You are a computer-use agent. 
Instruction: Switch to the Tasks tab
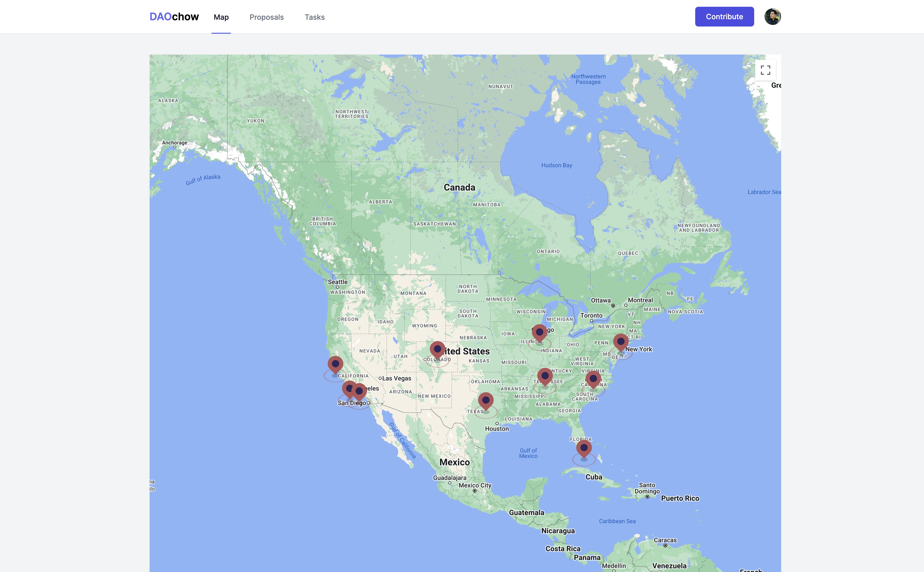(314, 17)
